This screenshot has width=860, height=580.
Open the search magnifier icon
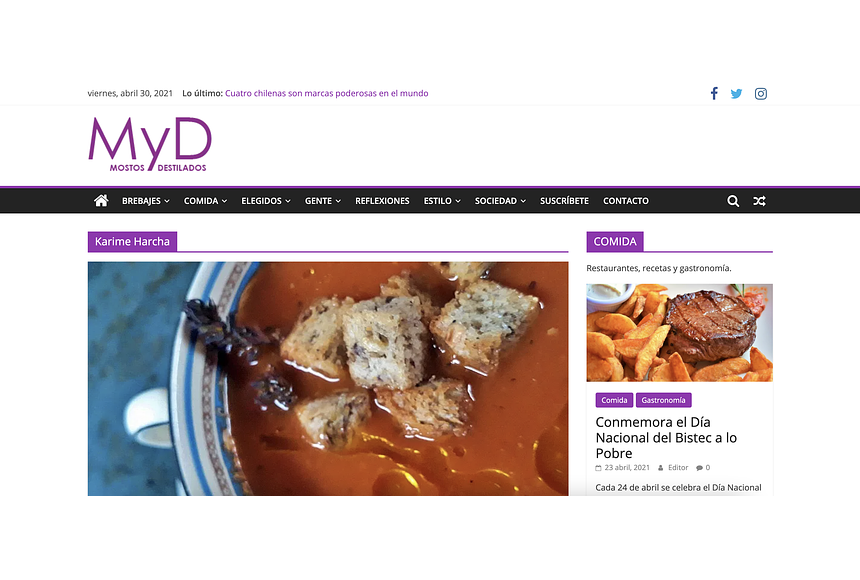point(733,201)
